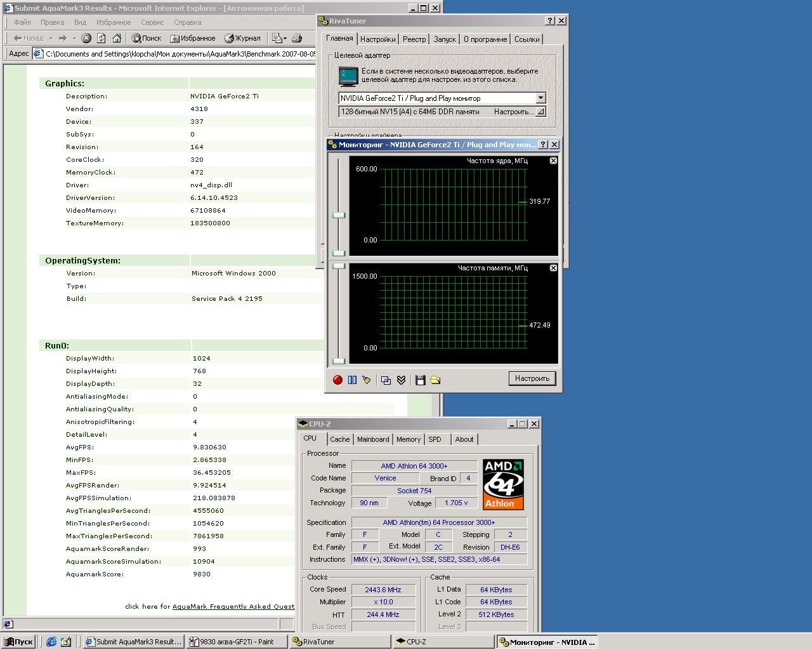Viewport: 812px width, 650px height.
Task: Switch to the CPU-Z taskbar button
Action: (x=443, y=642)
